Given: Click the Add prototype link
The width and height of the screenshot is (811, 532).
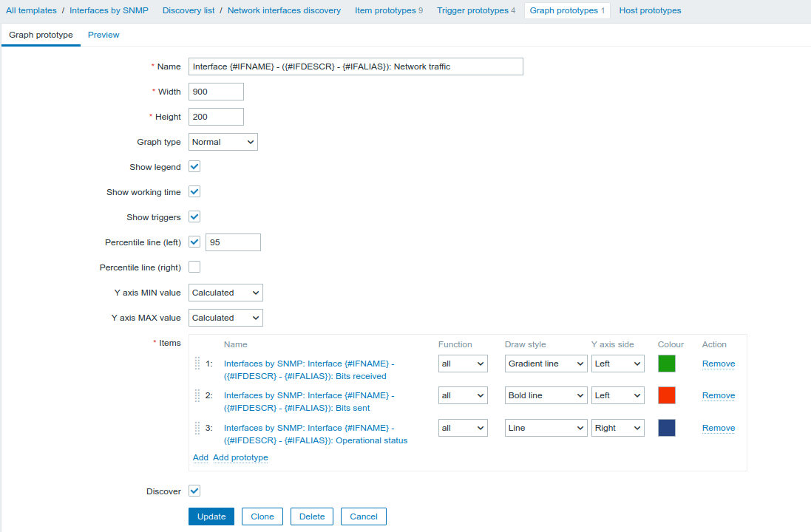Looking at the screenshot, I should [240, 457].
